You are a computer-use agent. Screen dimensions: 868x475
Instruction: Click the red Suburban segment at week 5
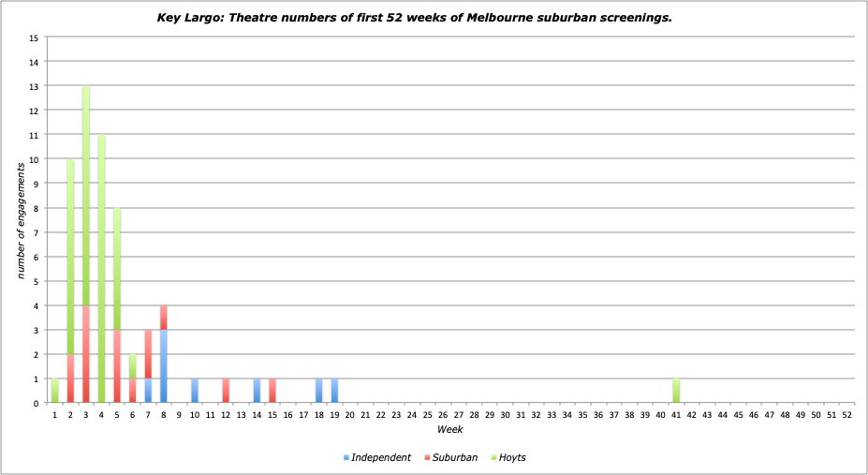click(117, 365)
